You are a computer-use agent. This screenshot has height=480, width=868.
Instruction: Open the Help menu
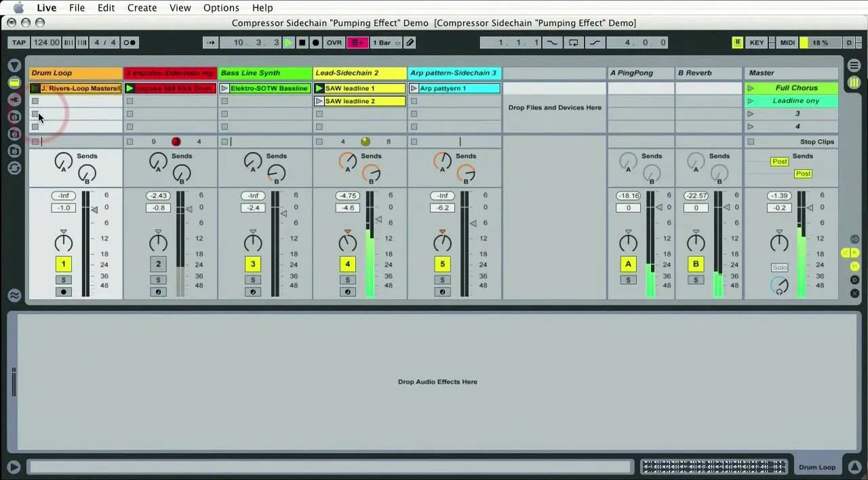click(x=262, y=7)
